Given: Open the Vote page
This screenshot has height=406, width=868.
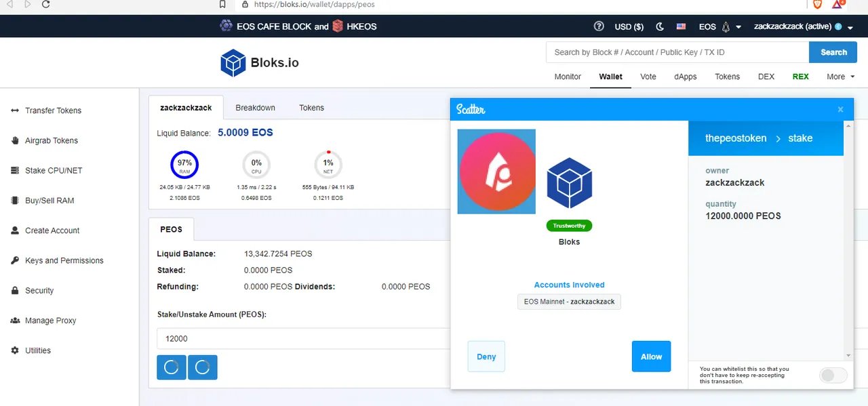Looking at the screenshot, I should pos(648,77).
